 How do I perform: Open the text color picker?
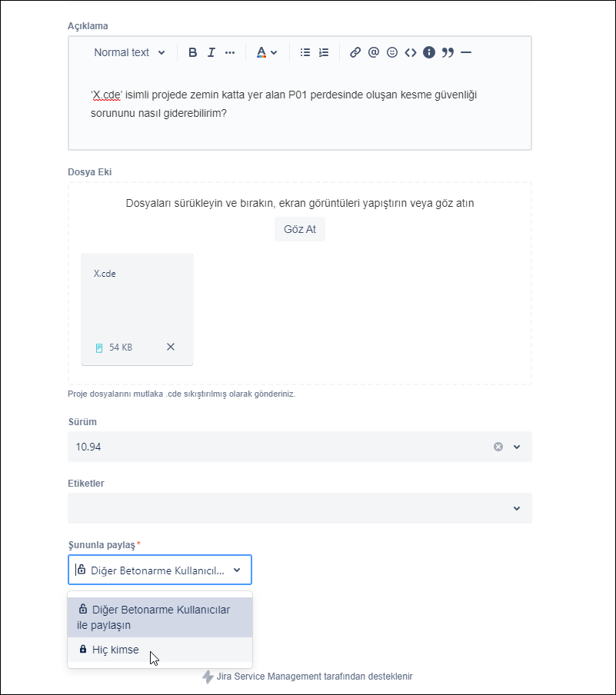pyautogui.click(x=266, y=52)
